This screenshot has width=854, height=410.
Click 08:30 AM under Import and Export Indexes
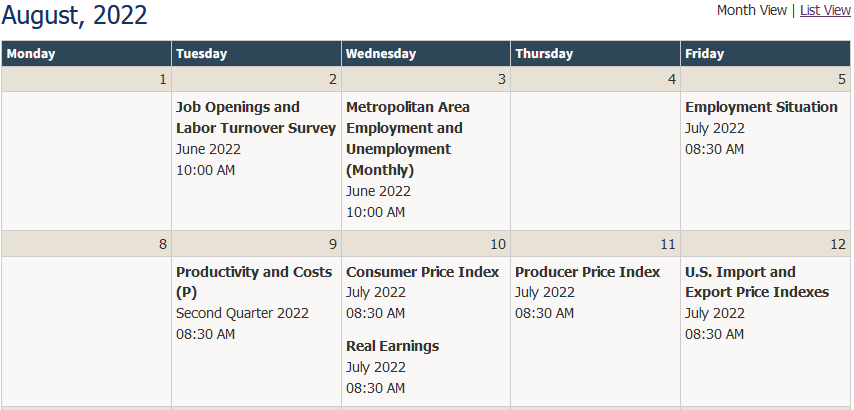pyautogui.click(x=714, y=334)
